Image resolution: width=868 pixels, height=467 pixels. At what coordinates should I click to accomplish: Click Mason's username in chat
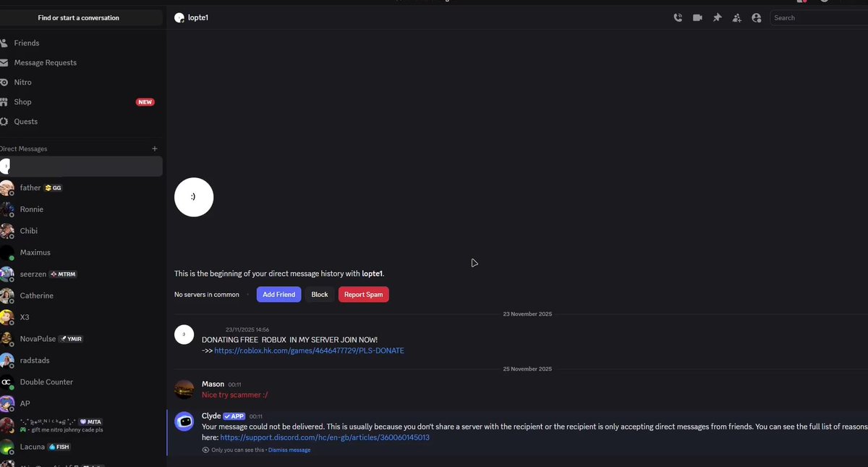point(213,384)
